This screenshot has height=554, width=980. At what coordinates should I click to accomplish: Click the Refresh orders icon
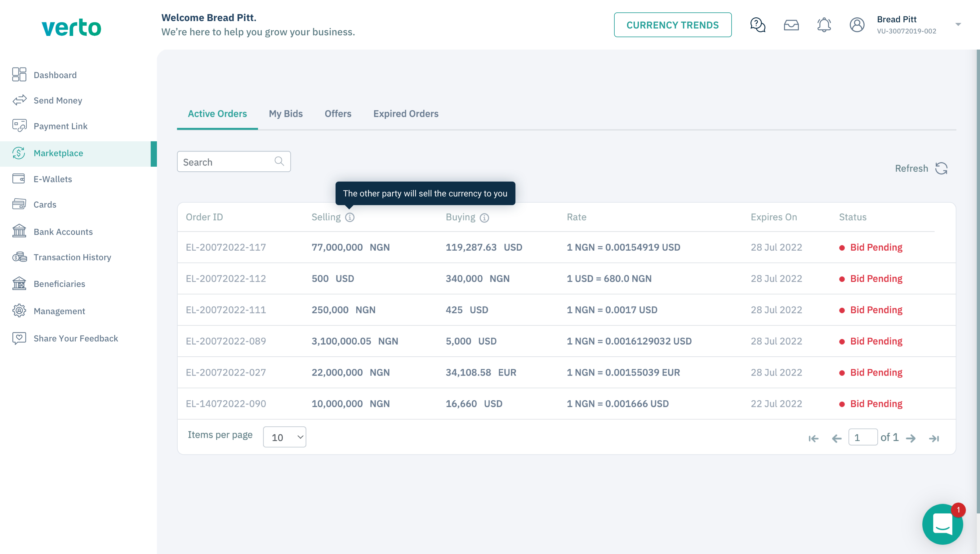click(941, 168)
